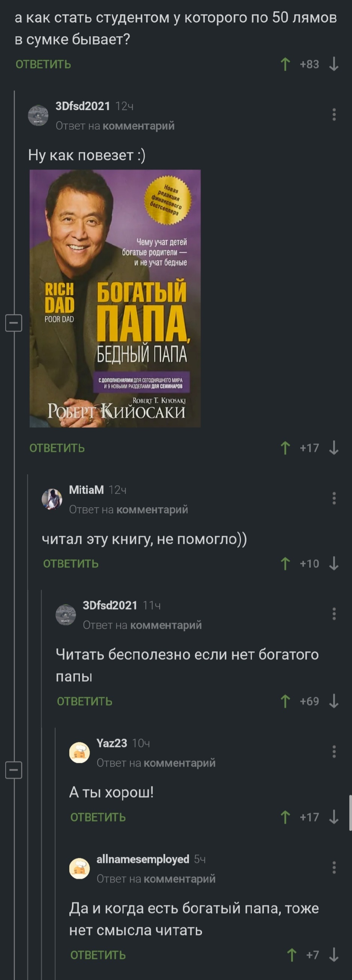Downvote the top comment rated +83

click(x=334, y=64)
